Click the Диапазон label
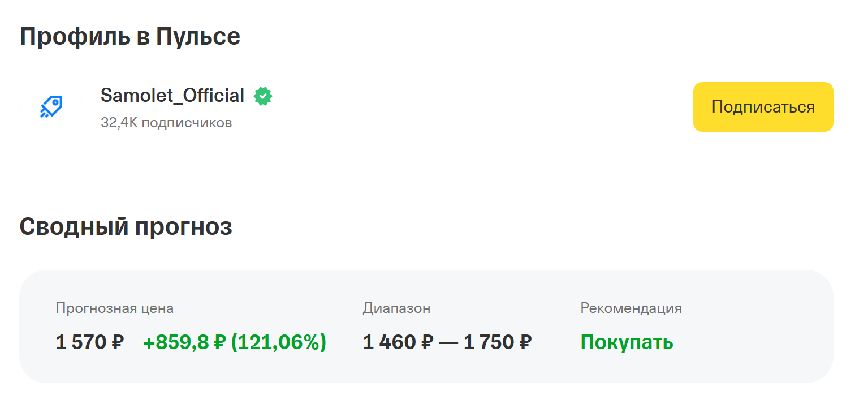868x408 pixels. (x=396, y=308)
